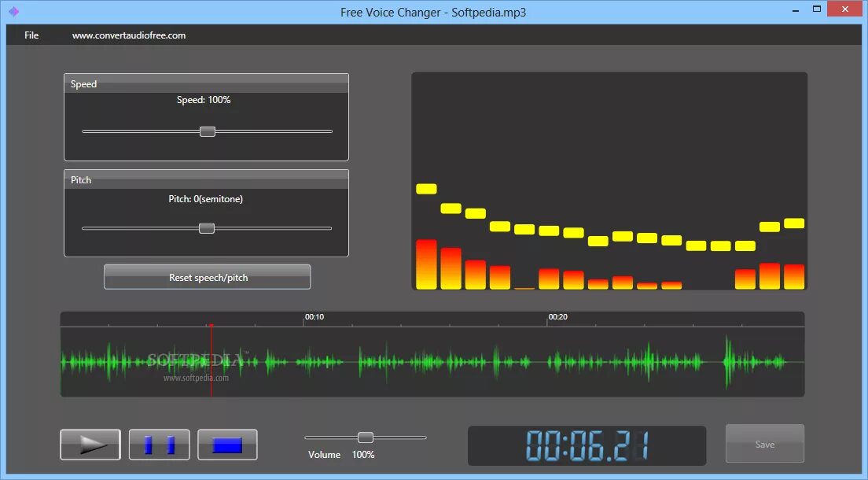Adjust the Pitch slider handle
This screenshot has width=868, height=480.
tap(206, 227)
